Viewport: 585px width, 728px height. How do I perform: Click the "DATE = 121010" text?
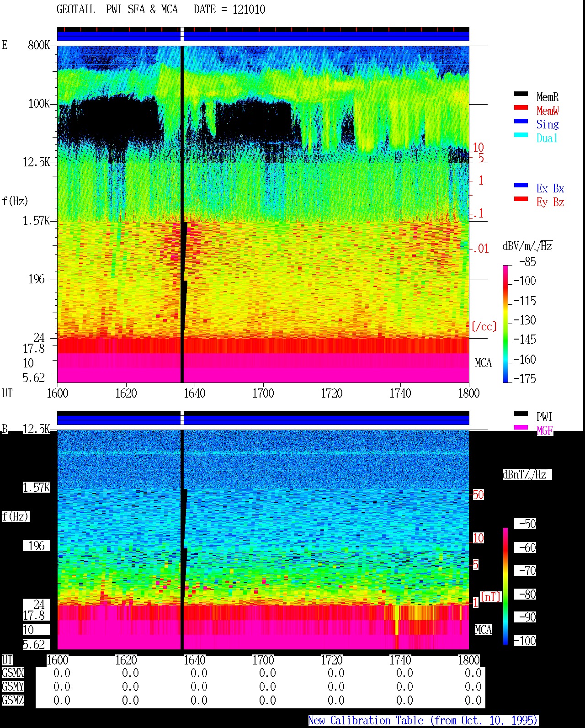(229, 10)
